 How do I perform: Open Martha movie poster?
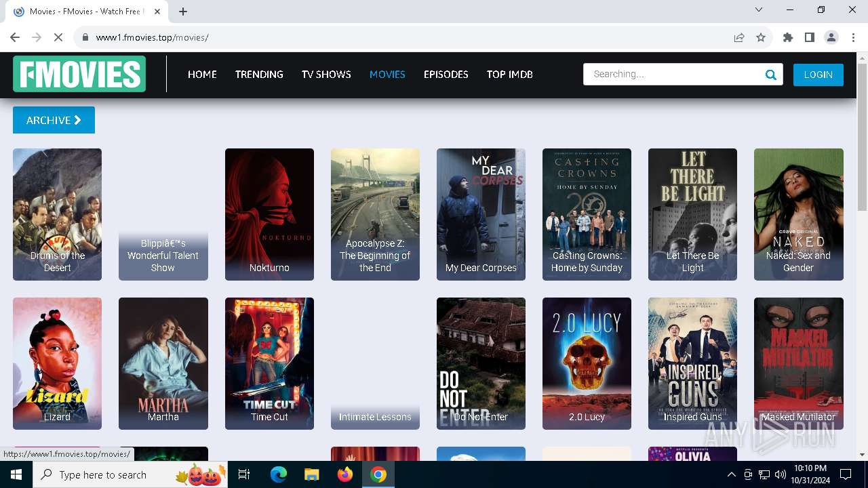pos(163,363)
